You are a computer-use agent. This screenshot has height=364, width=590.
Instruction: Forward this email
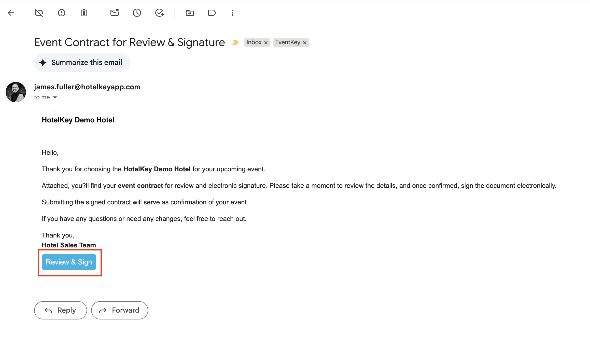120,310
